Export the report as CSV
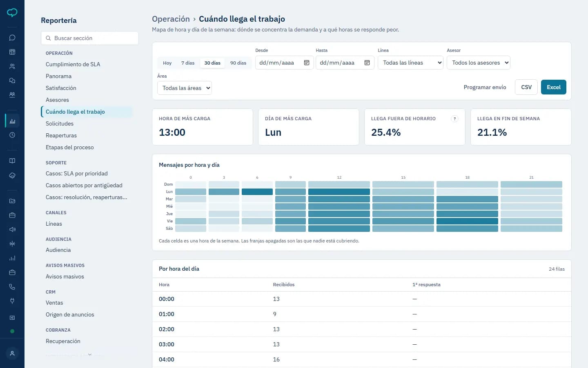This screenshot has height=368, width=588. tap(526, 87)
